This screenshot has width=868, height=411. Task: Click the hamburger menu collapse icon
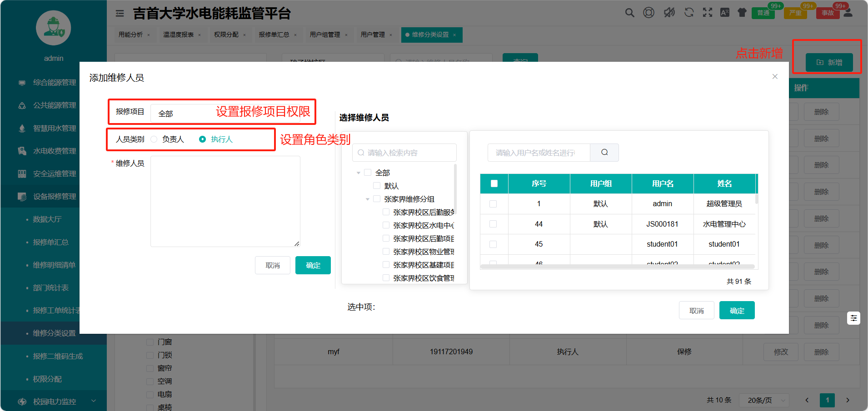pos(120,14)
